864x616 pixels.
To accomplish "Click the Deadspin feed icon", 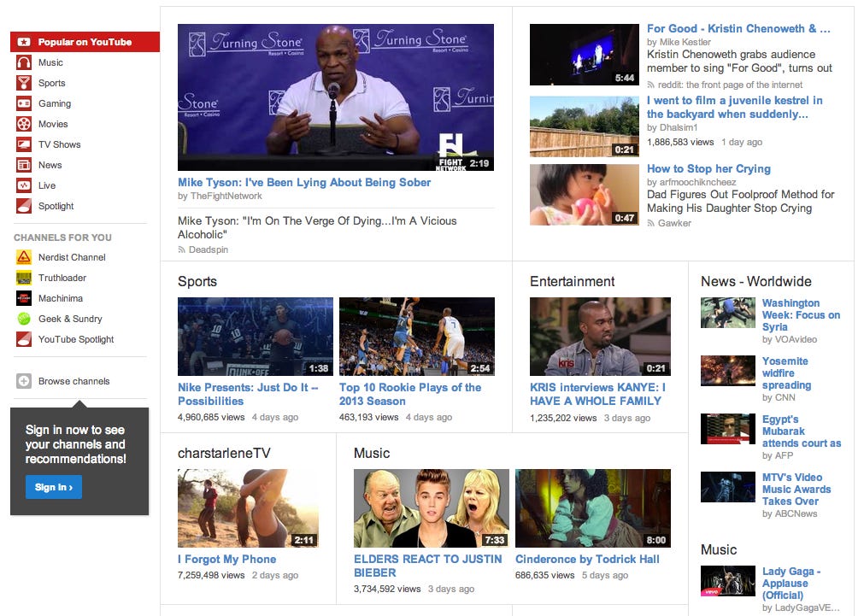I will tap(181, 249).
